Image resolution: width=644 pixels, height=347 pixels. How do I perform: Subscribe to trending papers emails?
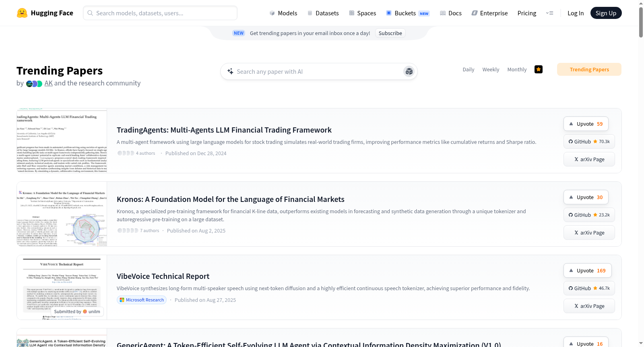click(x=390, y=33)
